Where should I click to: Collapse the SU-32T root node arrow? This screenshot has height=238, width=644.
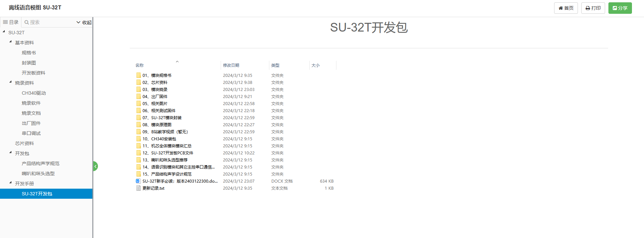click(4, 32)
